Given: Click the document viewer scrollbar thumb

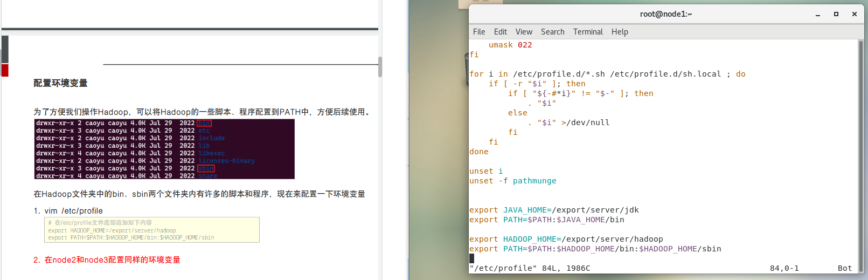Looking at the screenshot, I should [x=380, y=67].
